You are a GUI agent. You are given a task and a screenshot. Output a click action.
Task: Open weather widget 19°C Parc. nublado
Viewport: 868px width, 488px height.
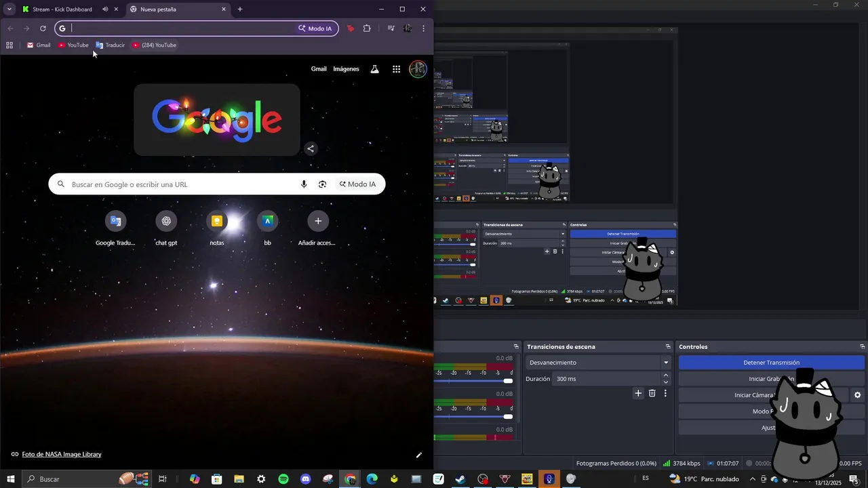click(x=703, y=479)
